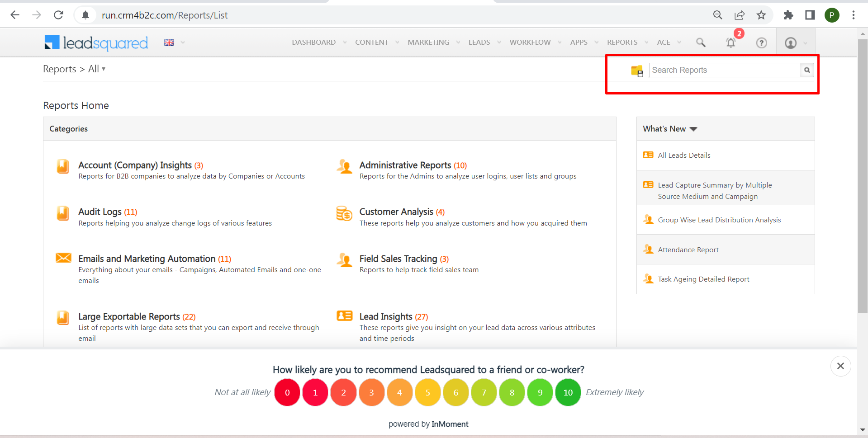Expand the language dropdown arrow by the flag

[x=183, y=42]
